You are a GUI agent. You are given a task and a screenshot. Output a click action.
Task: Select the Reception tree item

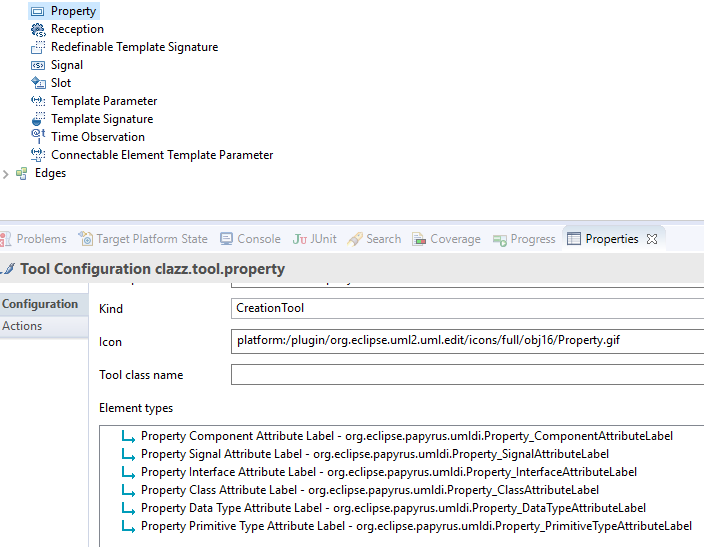pyautogui.click(x=77, y=29)
